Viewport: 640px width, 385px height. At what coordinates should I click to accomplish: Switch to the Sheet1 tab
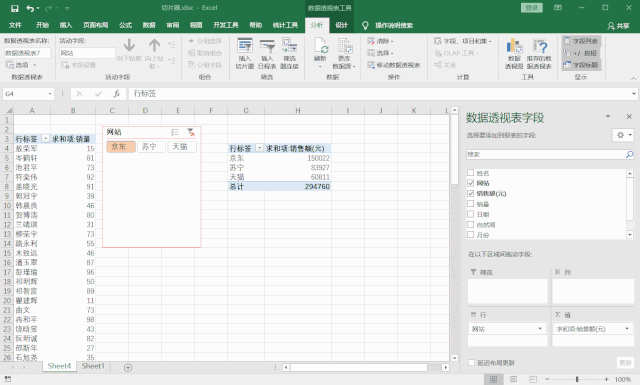tap(93, 366)
